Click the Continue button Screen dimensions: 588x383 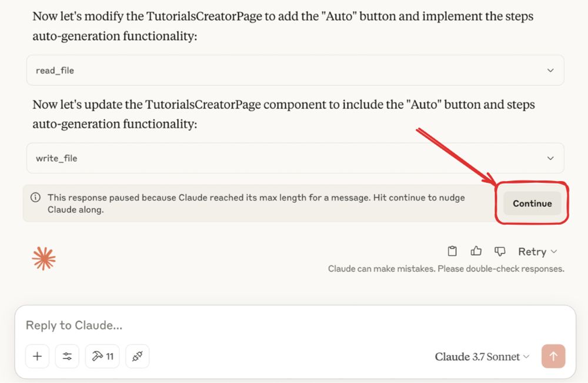tap(532, 204)
